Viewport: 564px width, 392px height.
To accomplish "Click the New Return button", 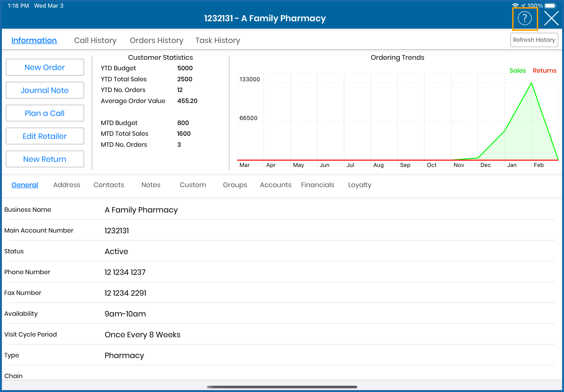I will tap(45, 159).
